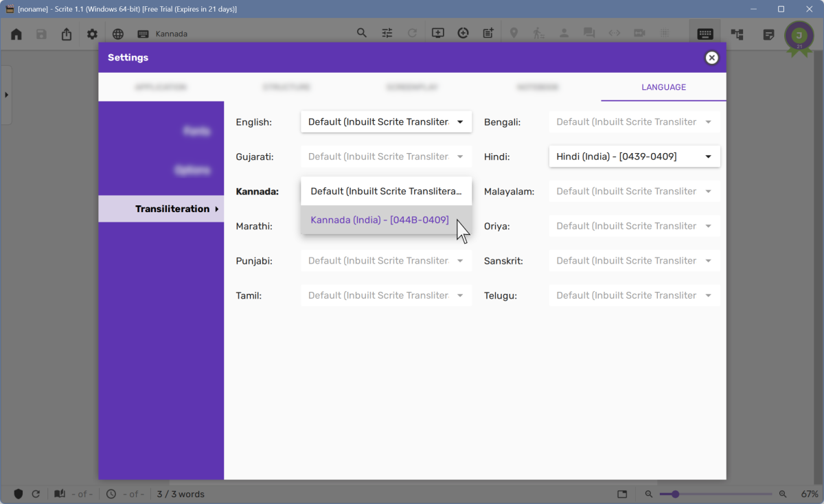The image size is (824, 504).
Task: Open the Hindi transliterator dropdown
Action: (x=634, y=156)
